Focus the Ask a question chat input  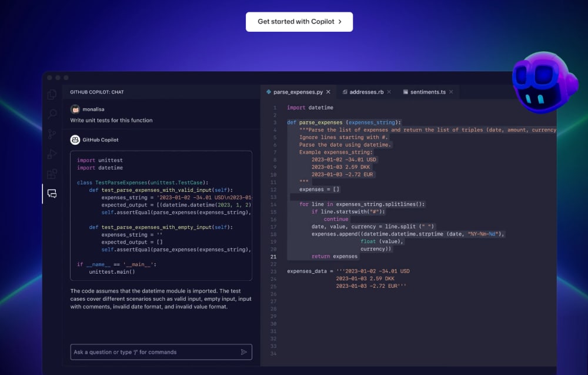click(161, 352)
